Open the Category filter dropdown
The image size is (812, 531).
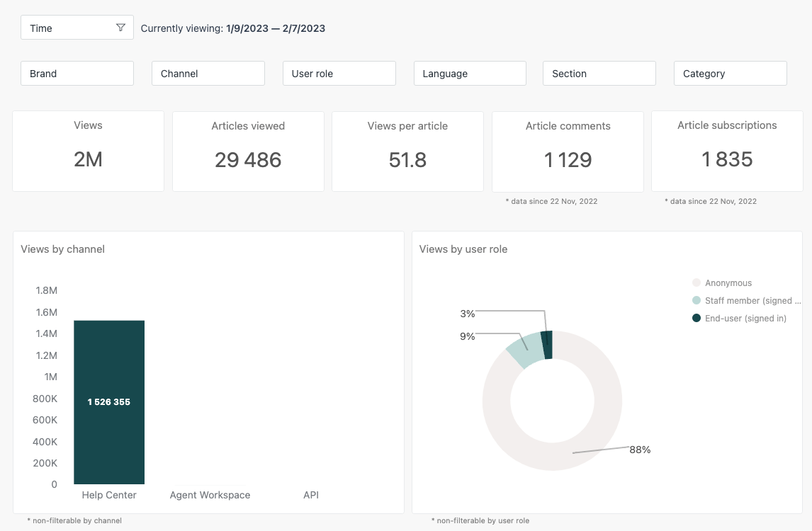730,73
